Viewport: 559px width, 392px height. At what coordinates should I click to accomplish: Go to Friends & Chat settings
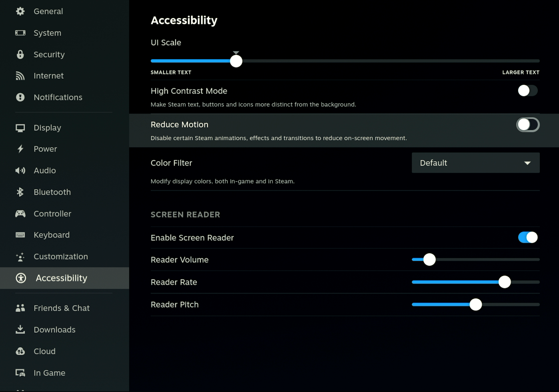tap(61, 308)
